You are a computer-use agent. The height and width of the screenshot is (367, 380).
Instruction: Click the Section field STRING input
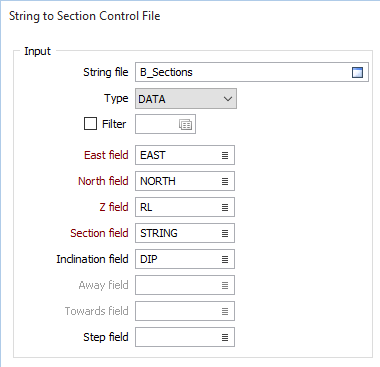click(x=185, y=233)
